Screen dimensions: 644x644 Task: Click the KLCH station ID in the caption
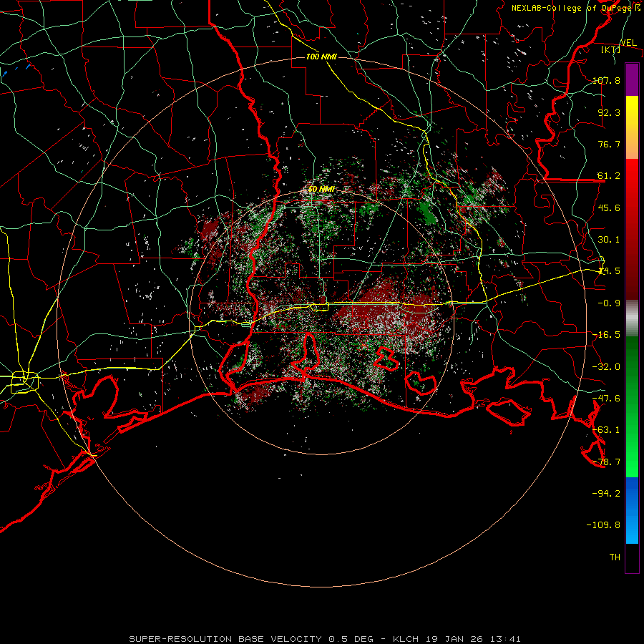[406, 639]
